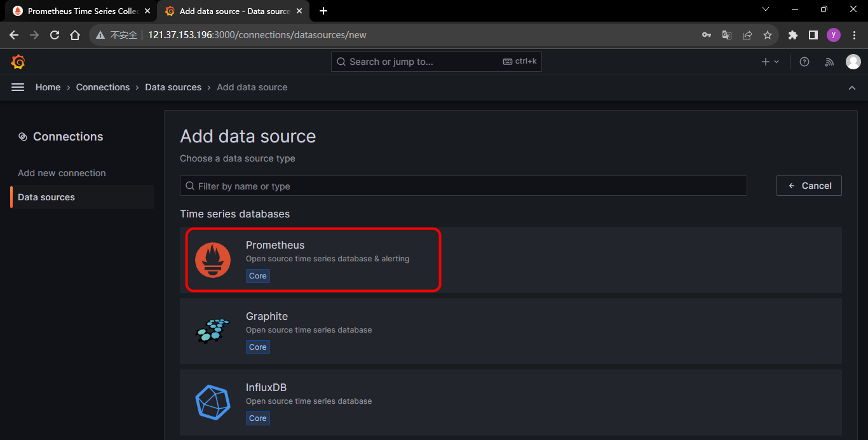Click the Time series databases heading
This screenshot has height=440, width=868.
tap(234, 214)
